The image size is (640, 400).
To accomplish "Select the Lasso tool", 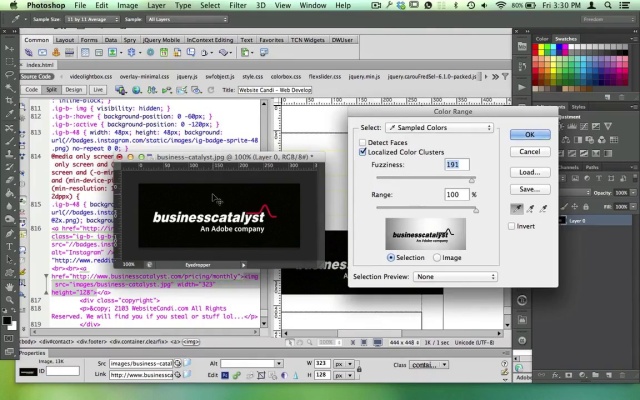I will tap(9, 75).
